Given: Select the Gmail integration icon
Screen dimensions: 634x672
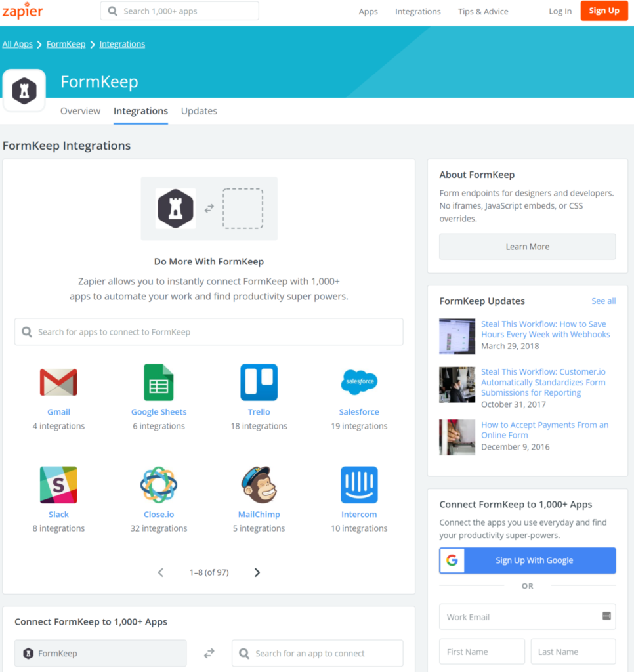Looking at the screenshot, I should point(58,381).
